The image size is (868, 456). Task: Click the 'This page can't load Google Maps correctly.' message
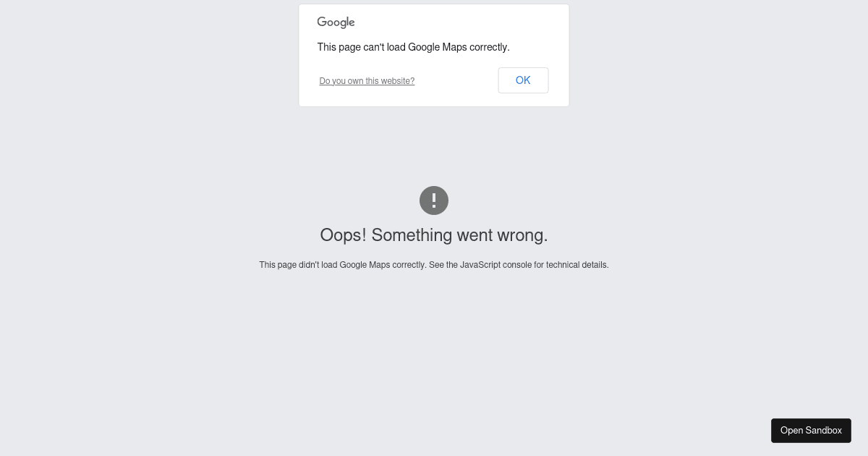413,47
